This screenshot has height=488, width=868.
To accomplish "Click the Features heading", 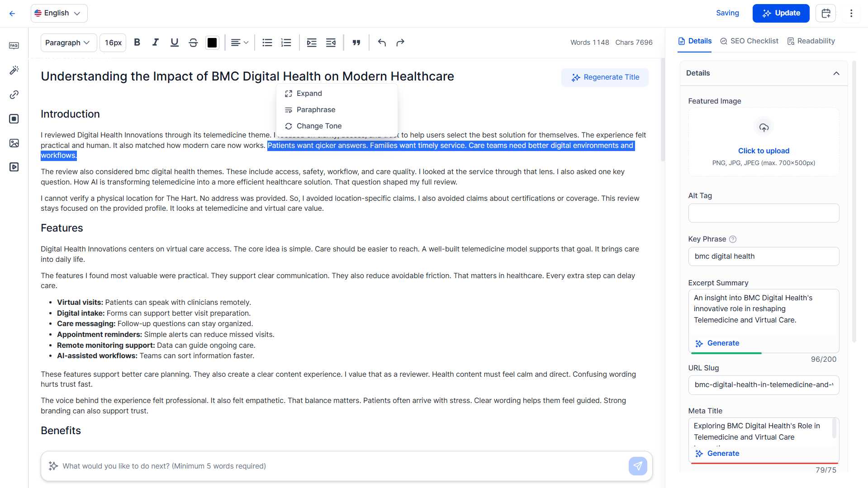I will [62, 228].
